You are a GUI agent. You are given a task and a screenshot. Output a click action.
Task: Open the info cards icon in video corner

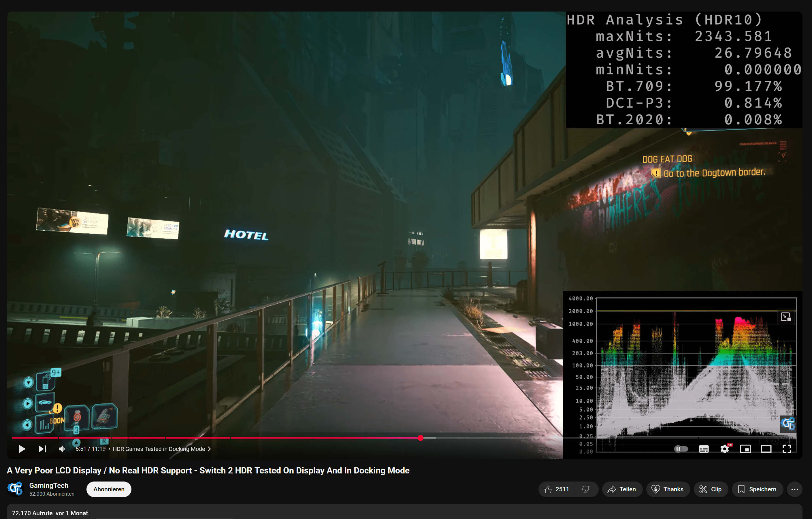(786, 317)
